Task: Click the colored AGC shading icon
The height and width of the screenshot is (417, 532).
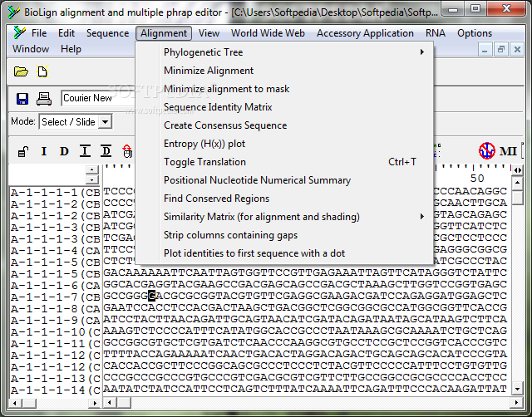Action: (x=437, y=150)
